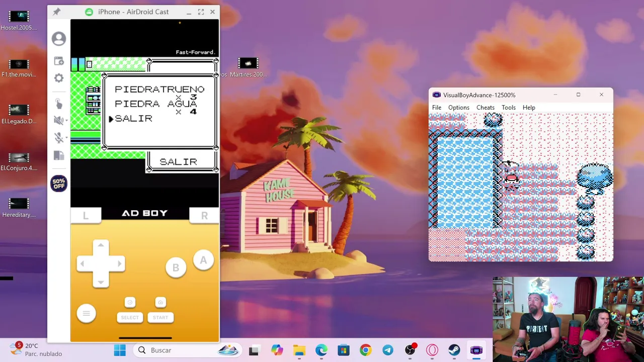Open Microsoft Edge from the taskbar
This screenshot has height=362, width=644.
pyautogui.click(x=321, y=350)
